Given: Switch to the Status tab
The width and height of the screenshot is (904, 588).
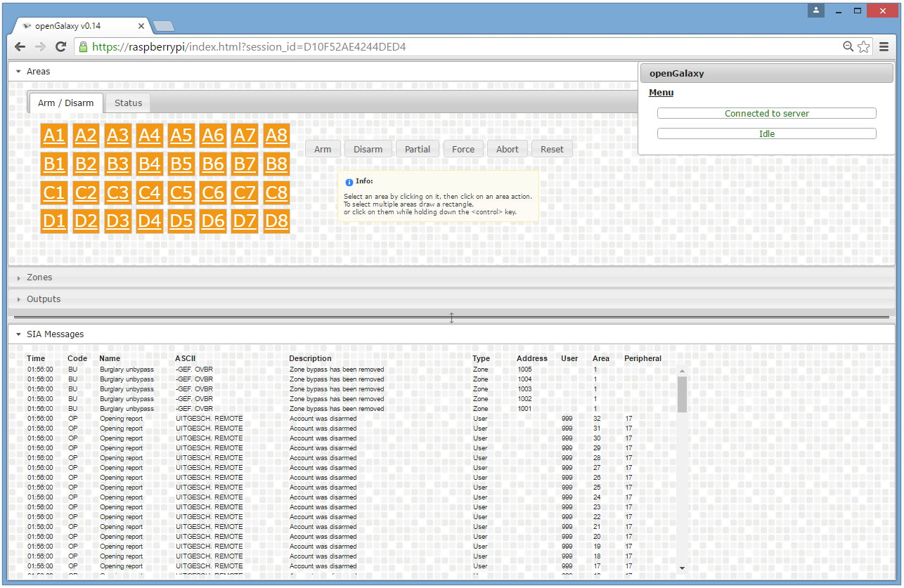Looking at the screenshot, I should coord(127,103).
